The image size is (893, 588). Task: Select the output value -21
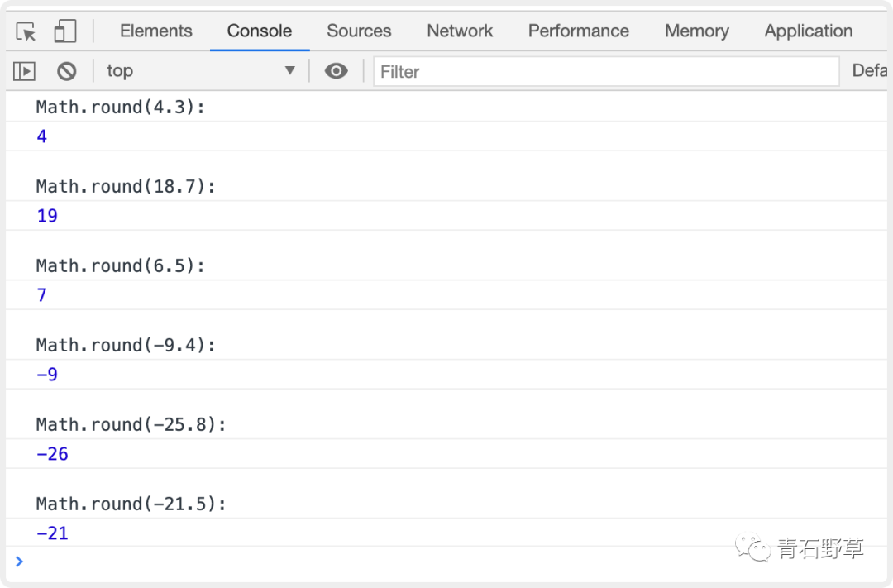[52, 533]
